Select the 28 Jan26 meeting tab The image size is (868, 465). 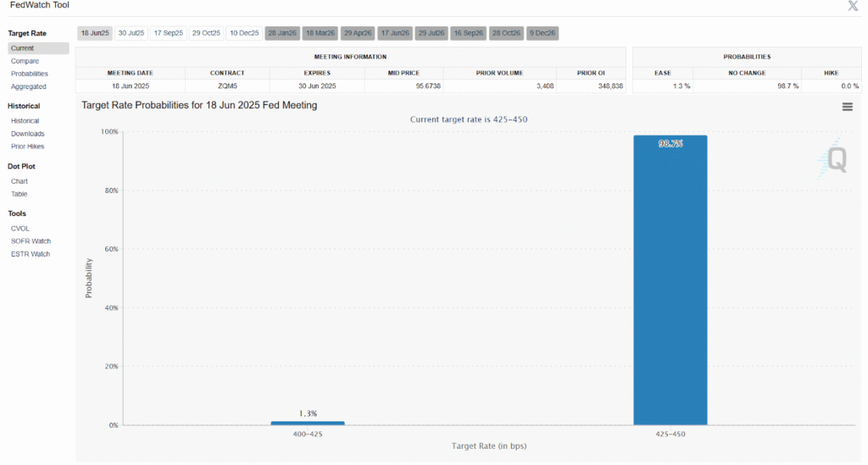coord(282,33)
